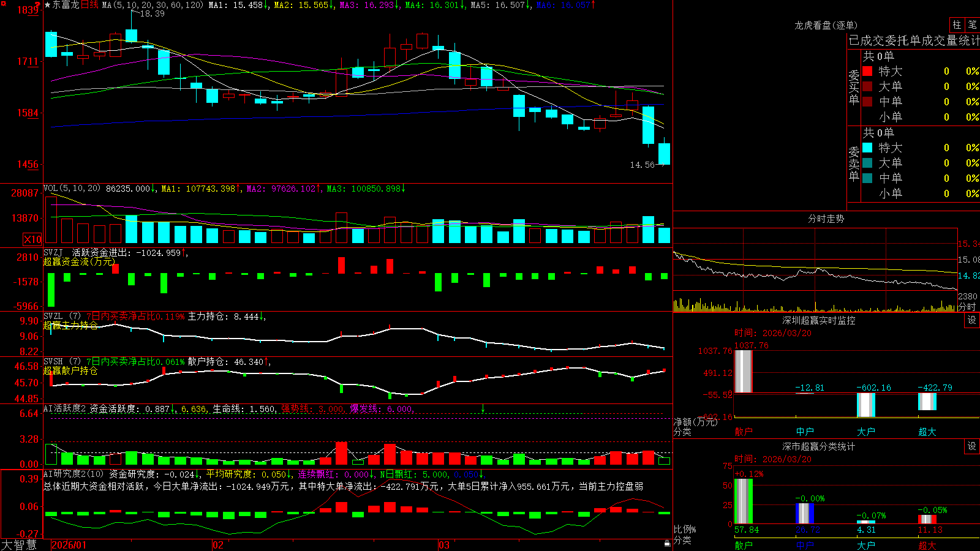This screenshot has width=980, height=551.
Task: Click the 超赢散户持仓 label
Action: [70, 370]
